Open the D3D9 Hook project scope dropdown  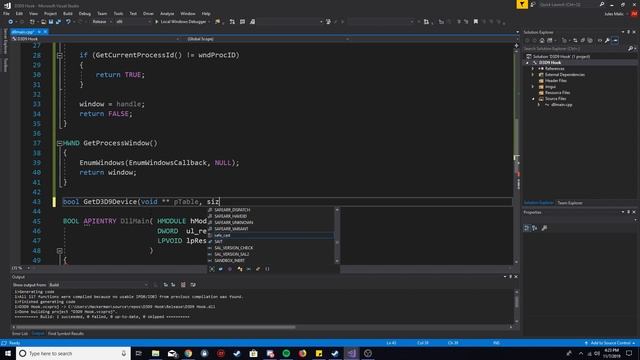tap(96, 39)
